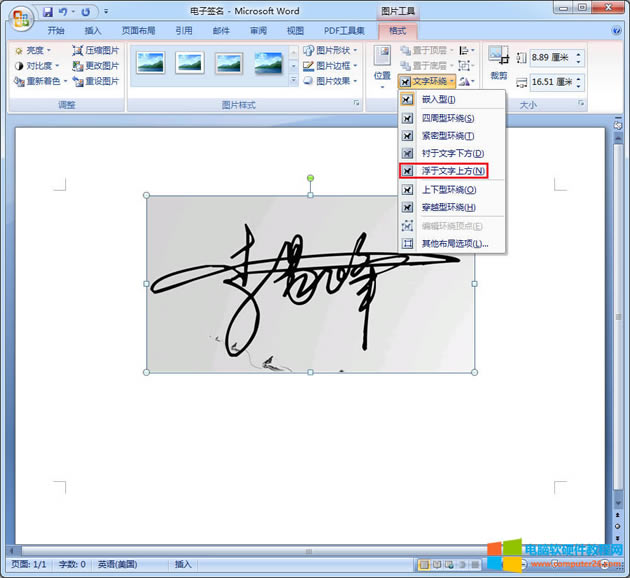Choose 衬于文字下方(D) wrapping option
Image resolution: width=630 pixels, height=578 pixels.
click(x=452, y=153)
